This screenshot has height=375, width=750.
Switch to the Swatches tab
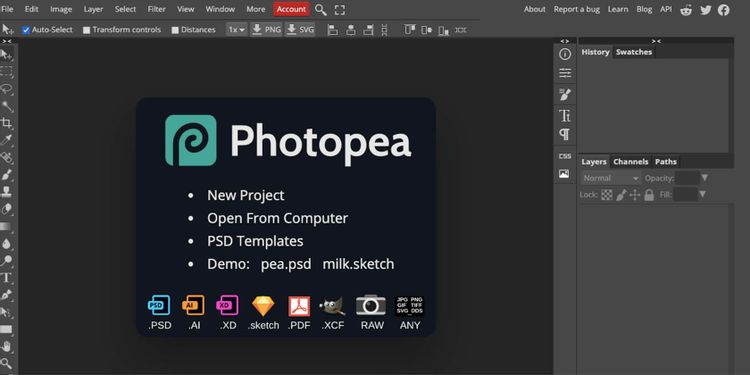[634, 52]
